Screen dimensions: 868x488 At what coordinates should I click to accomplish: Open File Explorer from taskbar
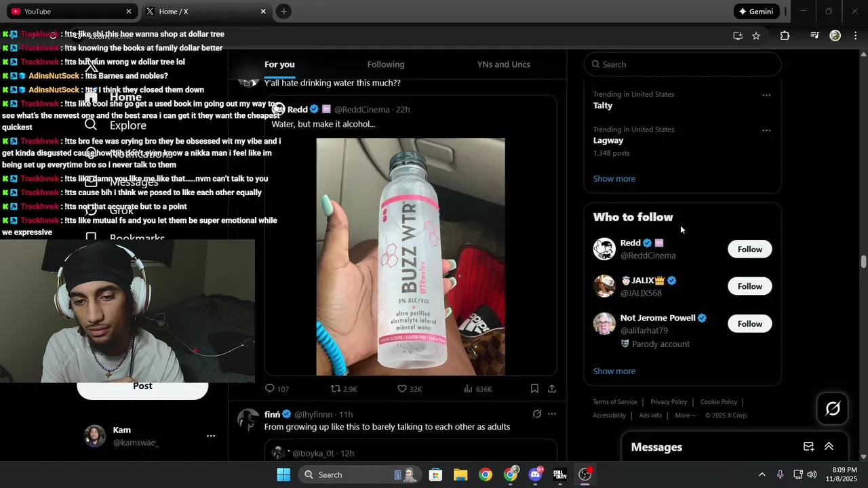[x=460, y=474]
